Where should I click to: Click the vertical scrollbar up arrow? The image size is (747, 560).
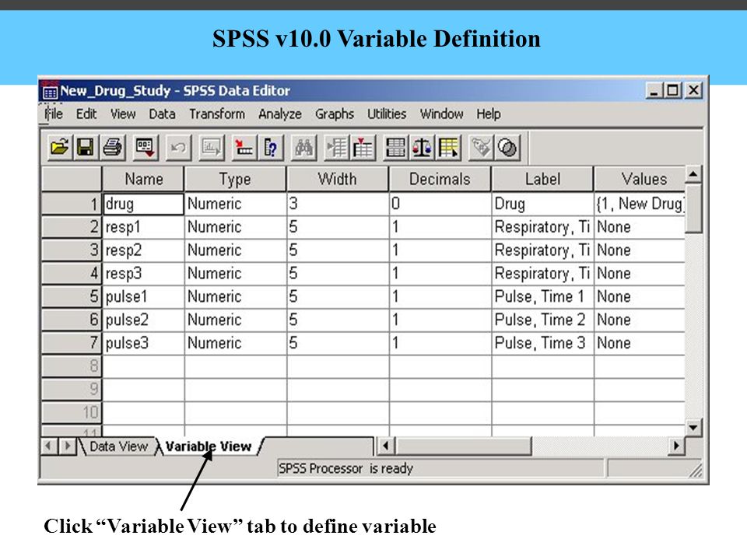pos(693,175)
